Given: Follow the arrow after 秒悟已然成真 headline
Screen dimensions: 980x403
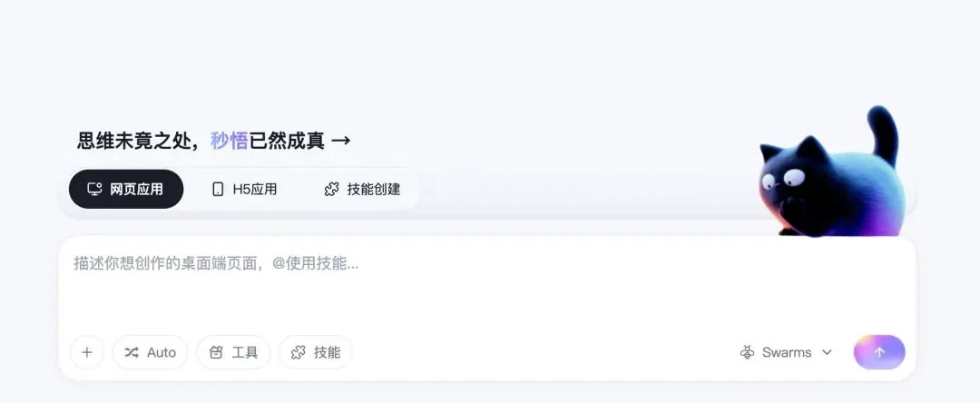Looking at the screenshot, I should pyautogui.click(x=340, y=141).
